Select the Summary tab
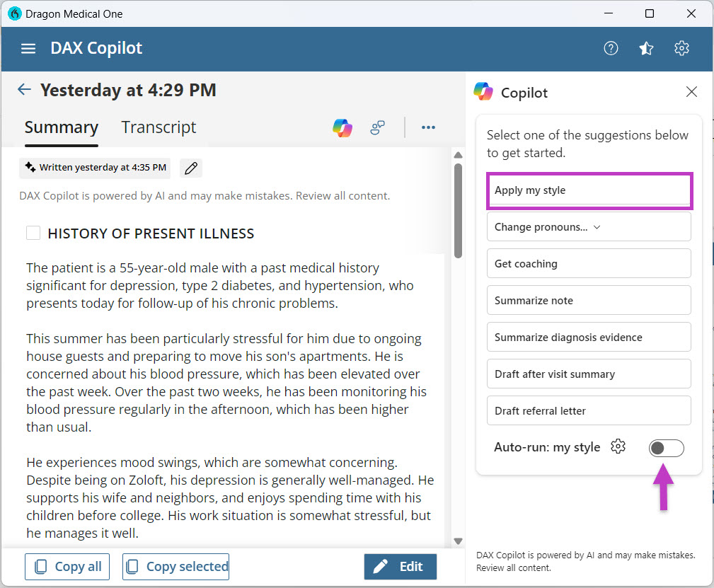 tap(62, 127)
